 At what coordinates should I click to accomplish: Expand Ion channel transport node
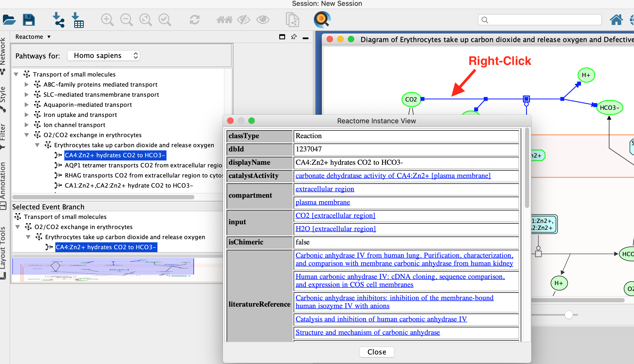[x=27, y=125]
